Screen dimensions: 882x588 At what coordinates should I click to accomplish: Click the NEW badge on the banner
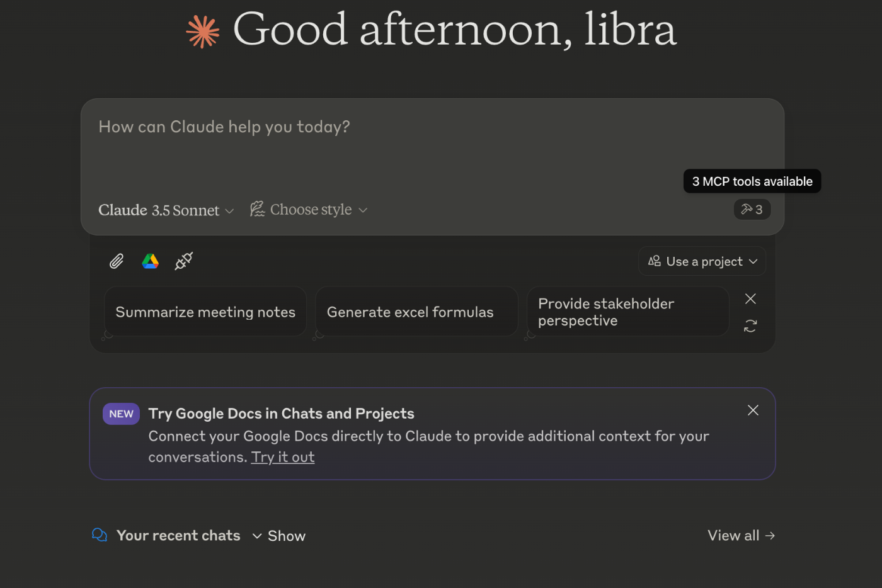click(x=121, y=414)
